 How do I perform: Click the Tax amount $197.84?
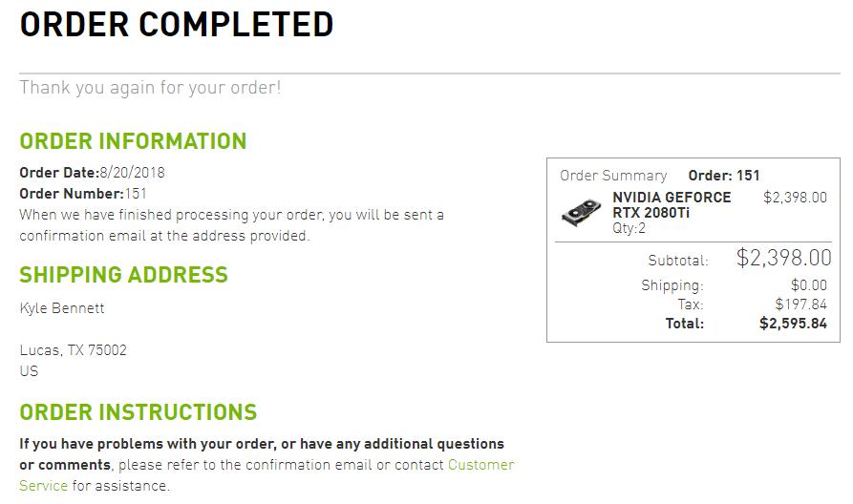[x=800, y=304]
